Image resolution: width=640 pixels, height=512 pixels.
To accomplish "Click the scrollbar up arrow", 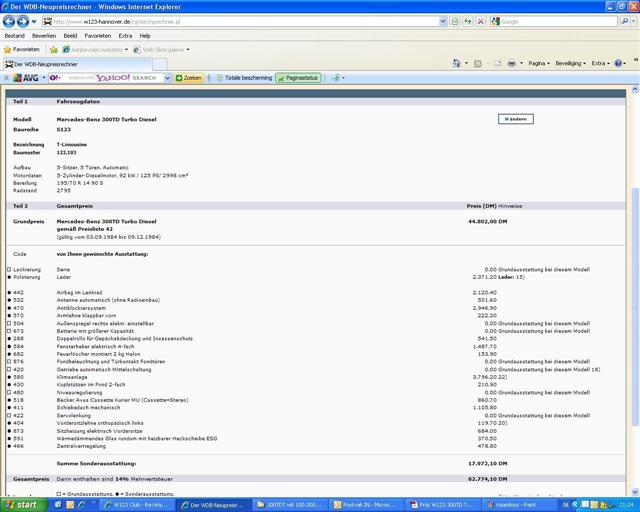I will [x=635, y=89].
